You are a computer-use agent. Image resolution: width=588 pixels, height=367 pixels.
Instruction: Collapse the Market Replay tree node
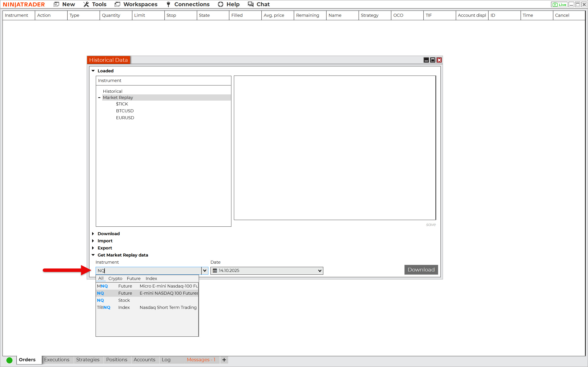pyautogui.click(x=99, y=98)
